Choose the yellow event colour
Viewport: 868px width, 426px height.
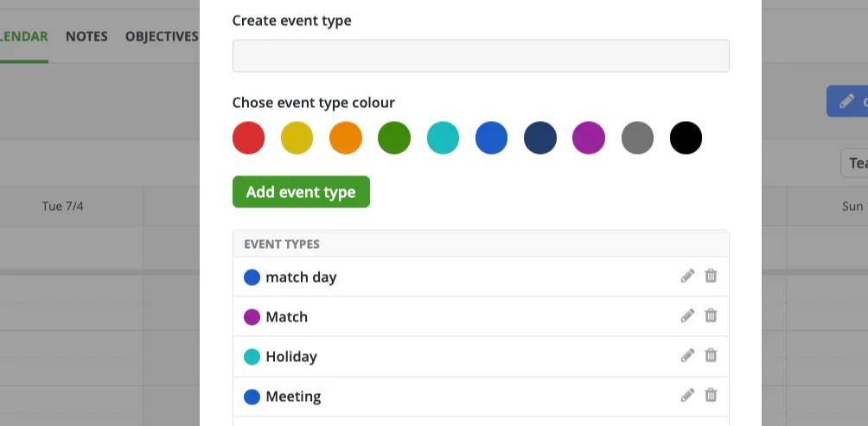point(297,137)
